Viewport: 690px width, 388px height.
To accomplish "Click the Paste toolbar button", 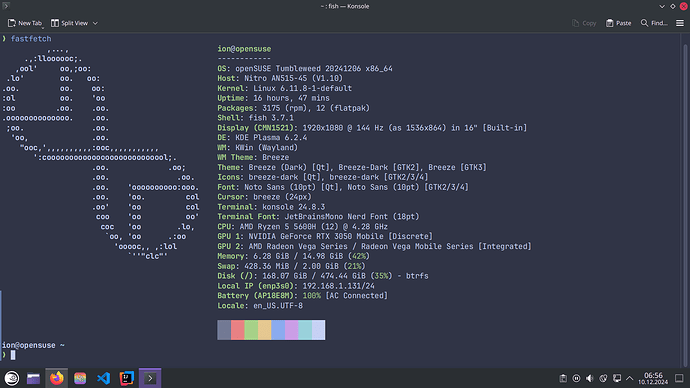I will 618,23.
